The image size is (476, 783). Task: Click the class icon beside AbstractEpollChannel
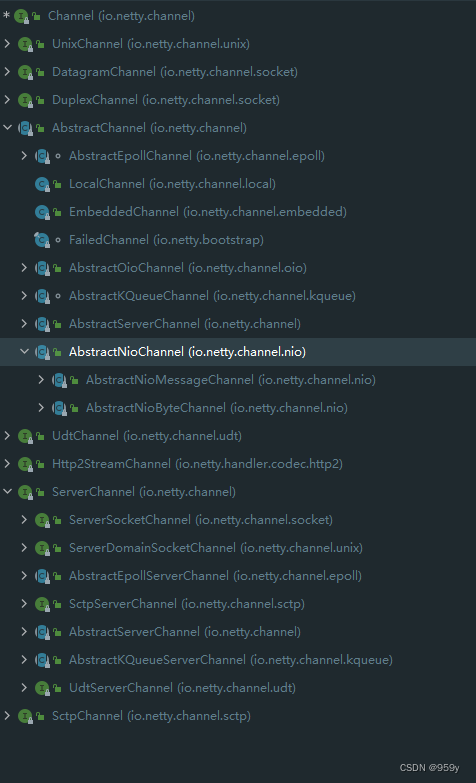coord(42,156)
